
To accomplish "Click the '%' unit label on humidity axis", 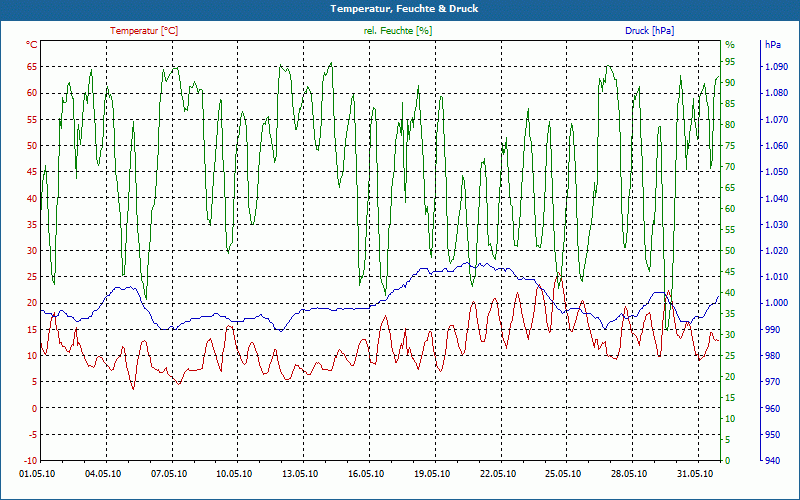I will click(x=730, y=45).
